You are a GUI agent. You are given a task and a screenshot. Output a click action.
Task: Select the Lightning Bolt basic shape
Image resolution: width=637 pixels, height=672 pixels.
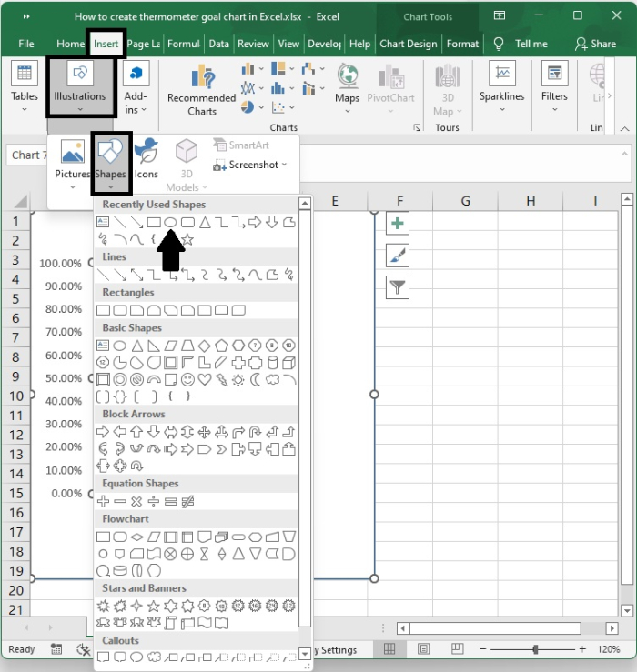(221, 380)
